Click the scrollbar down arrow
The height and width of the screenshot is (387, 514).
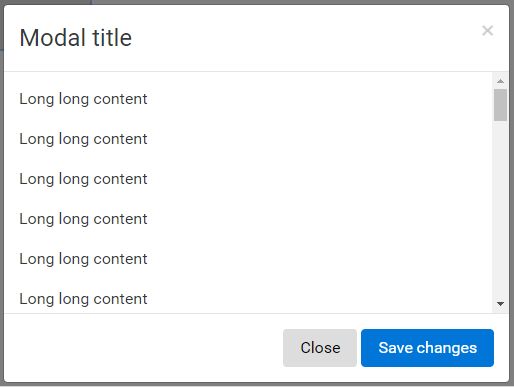pos(500,304)
